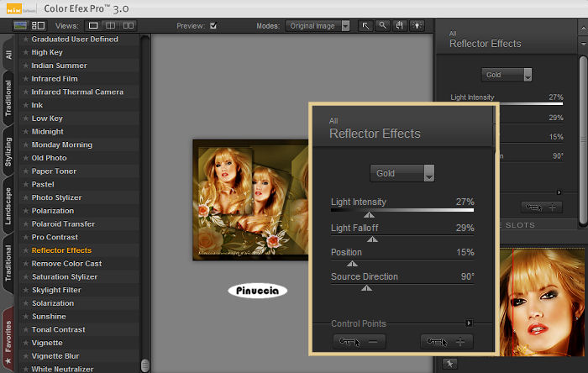Image resolution: width=588 pixels, height=373 pixels.
Task: Click the star next to Infrared Thermal Camera
Action: [x=25, y=92]
